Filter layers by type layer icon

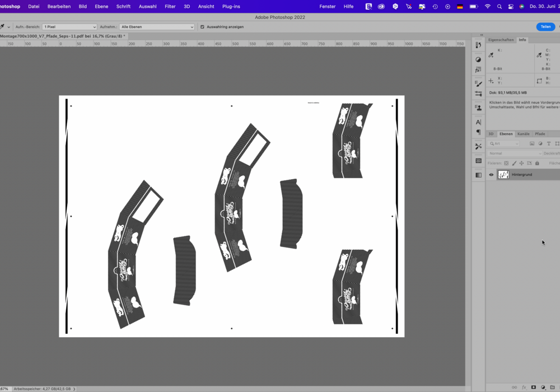pyautogui.click(x=549, y=143)
